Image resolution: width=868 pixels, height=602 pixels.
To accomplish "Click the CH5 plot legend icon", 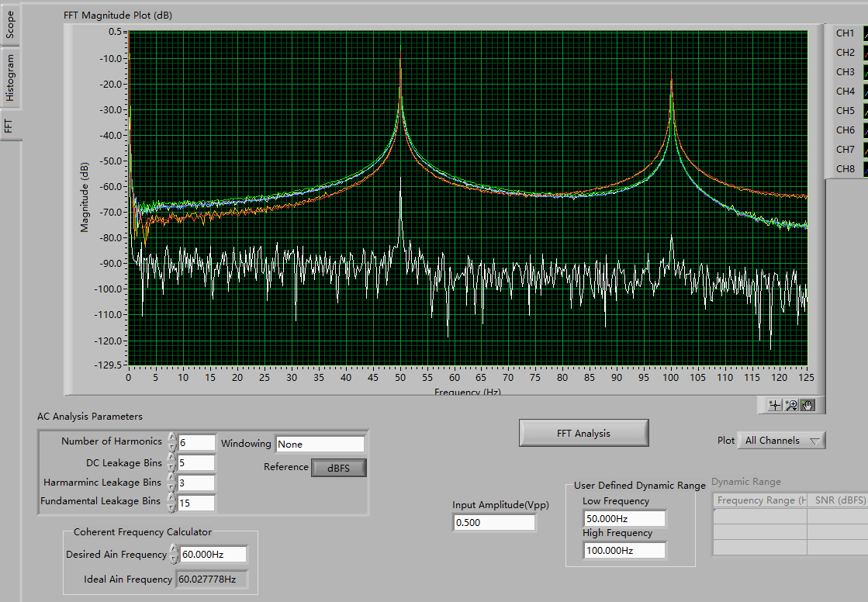I will pyautogui.click(x=866, y=111).
